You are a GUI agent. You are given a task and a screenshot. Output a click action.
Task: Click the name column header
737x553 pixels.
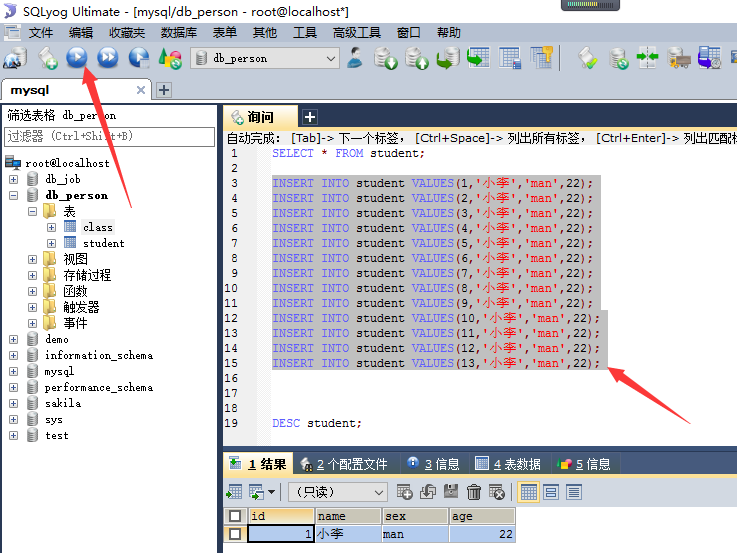click(348, 516)
